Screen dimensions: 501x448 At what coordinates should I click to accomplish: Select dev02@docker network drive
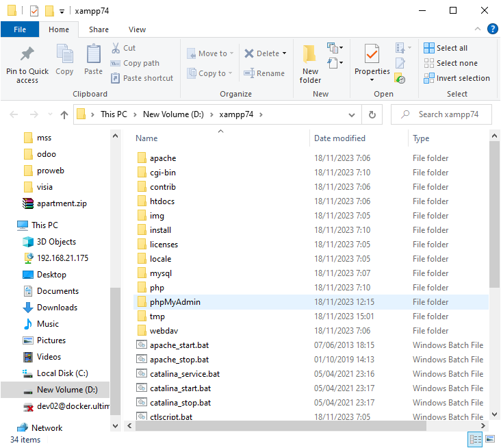click(x=66, y=406)
